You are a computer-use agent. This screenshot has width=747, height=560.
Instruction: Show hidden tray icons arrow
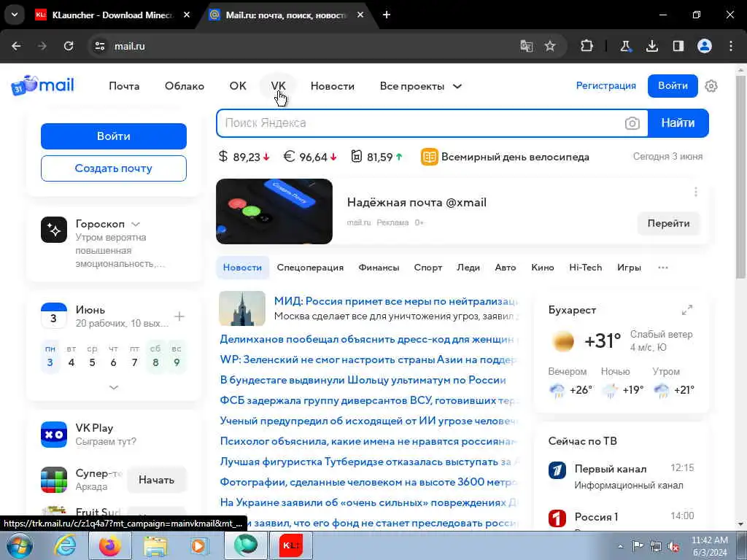pos(620,546)
